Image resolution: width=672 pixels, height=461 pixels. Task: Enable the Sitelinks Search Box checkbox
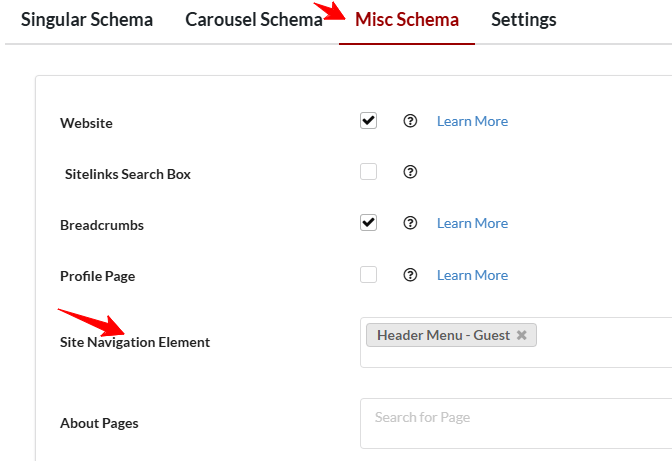click(369, 172)
